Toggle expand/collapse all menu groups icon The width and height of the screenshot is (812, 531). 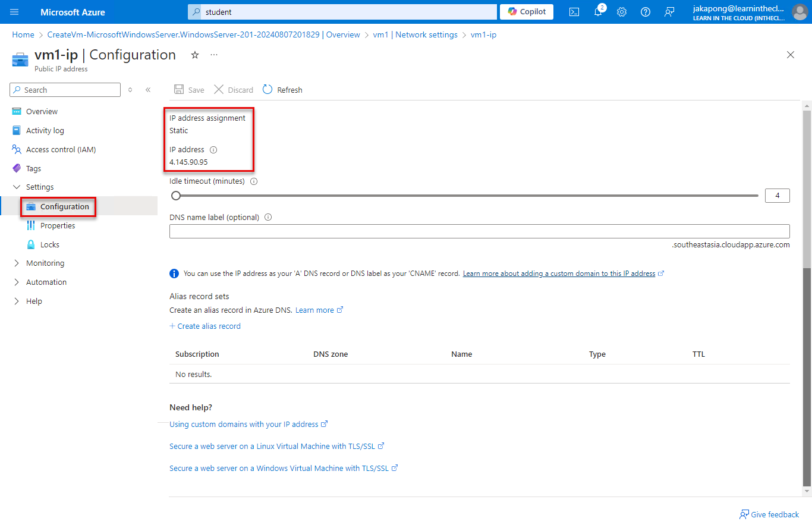coord(130,90)
